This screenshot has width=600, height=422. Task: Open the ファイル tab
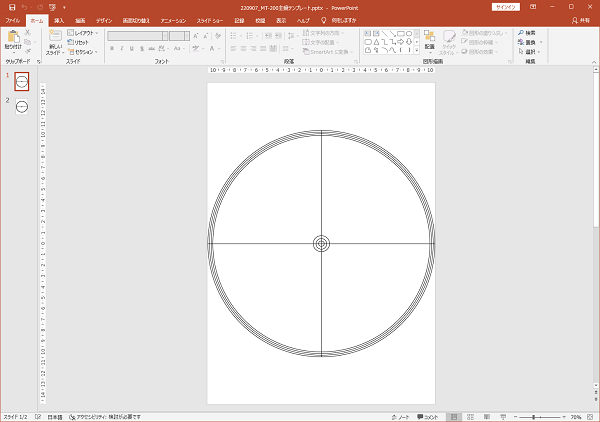click(13, 21)
